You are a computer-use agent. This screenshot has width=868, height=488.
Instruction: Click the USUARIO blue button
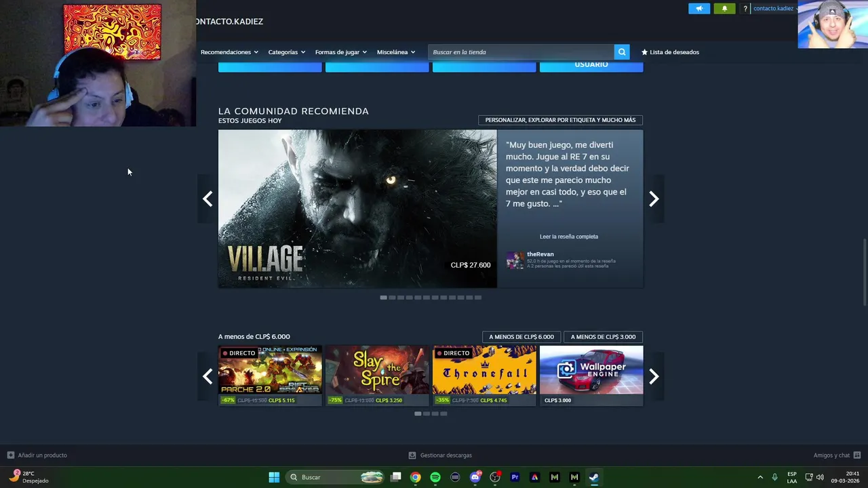point(591,65)
